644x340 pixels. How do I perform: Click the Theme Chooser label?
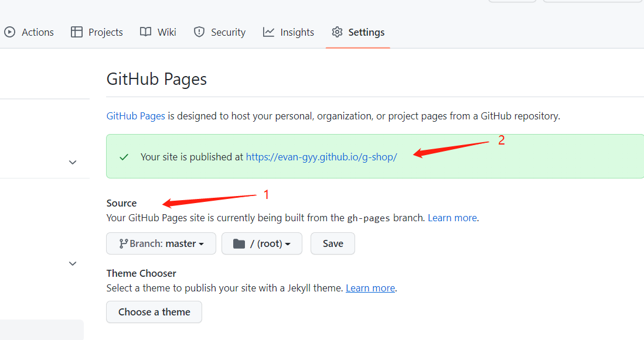pos(141,273)
